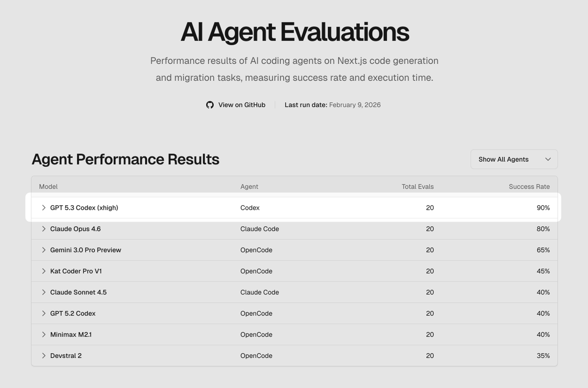Click the Agent Performance Results heading
This screenshot has width=588, height=388.
click(x=125, y=159)
